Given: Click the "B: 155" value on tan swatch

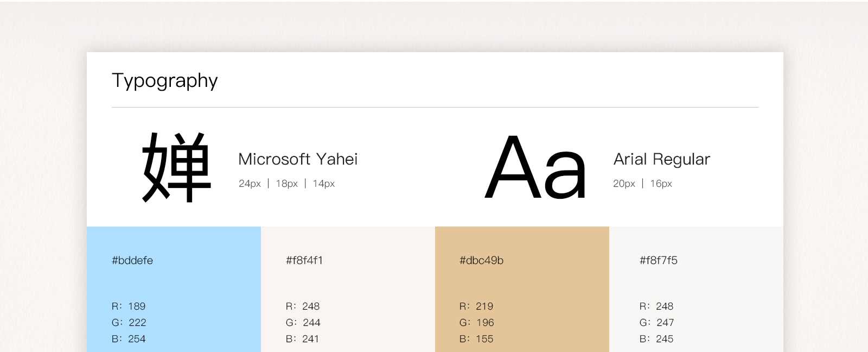Looking at the screenshot, I should pyautogui.click(x=476, y=339).
